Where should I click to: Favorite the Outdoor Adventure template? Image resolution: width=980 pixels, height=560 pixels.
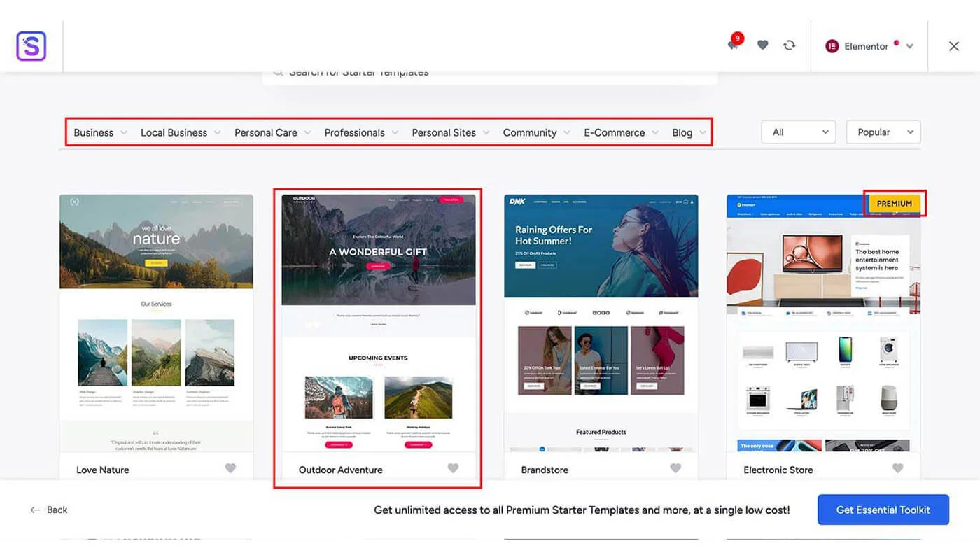pyautogui.click(x=453, y=468)
